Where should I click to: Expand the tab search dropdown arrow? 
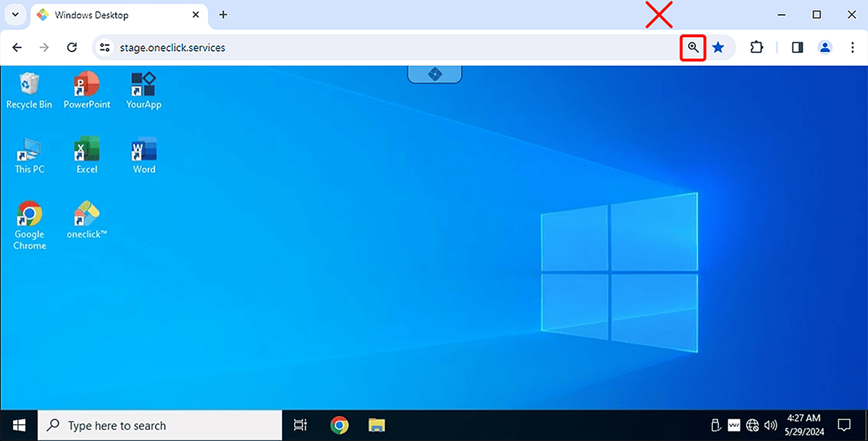(15, 15)
